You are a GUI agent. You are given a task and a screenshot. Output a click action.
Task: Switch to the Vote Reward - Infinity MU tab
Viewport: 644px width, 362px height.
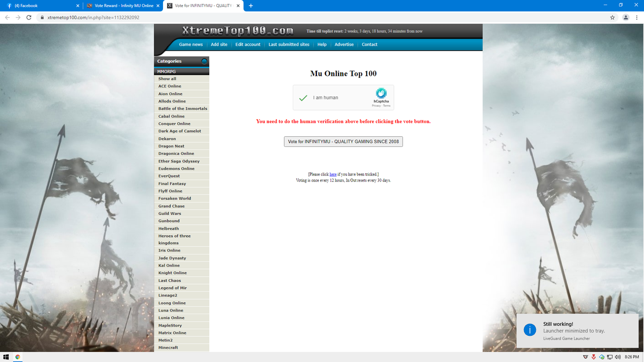coord(124,6)
